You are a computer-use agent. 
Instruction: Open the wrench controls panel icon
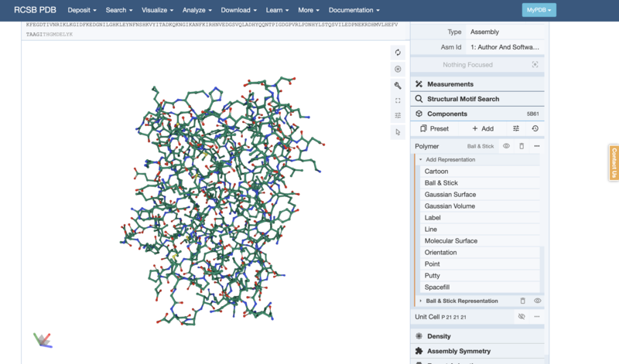[398, 85]
